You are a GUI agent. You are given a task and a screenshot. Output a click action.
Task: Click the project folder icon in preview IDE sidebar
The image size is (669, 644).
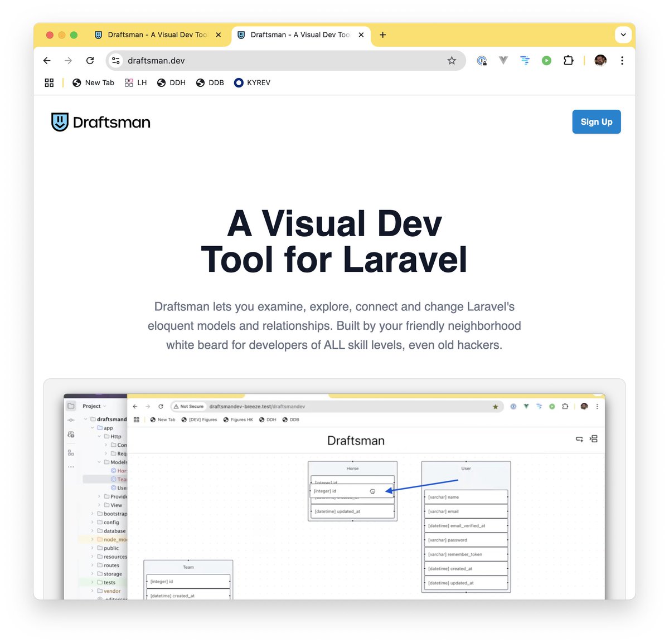point(71,406)
